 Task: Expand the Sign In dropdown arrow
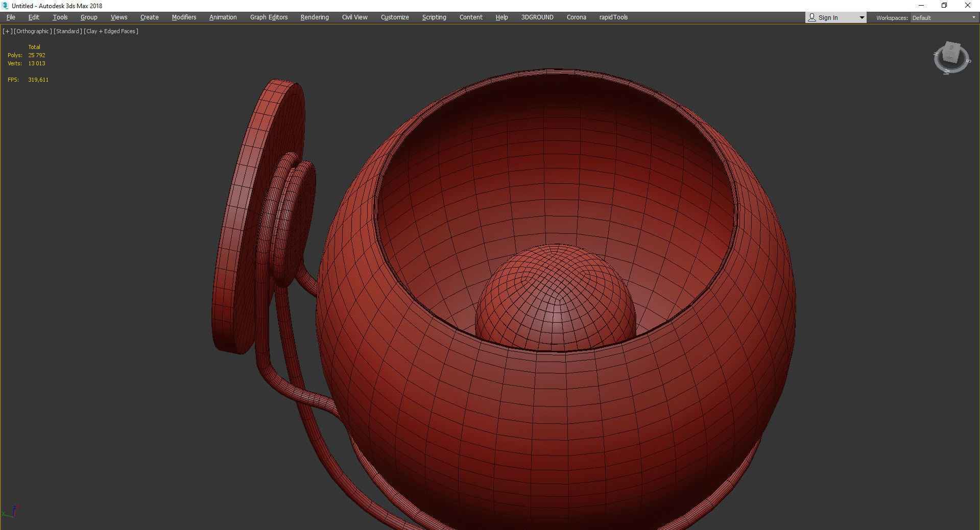(862, 18)
